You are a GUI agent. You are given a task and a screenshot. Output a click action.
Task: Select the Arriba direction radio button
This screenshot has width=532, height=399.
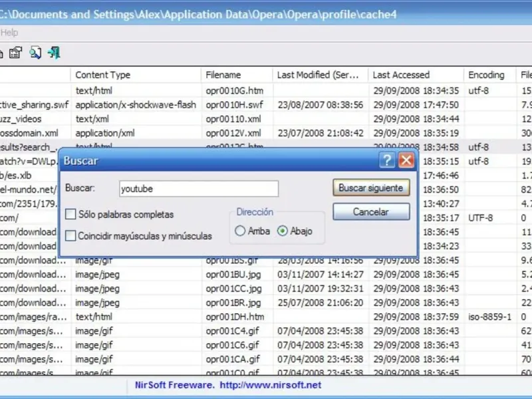(240, 231)
